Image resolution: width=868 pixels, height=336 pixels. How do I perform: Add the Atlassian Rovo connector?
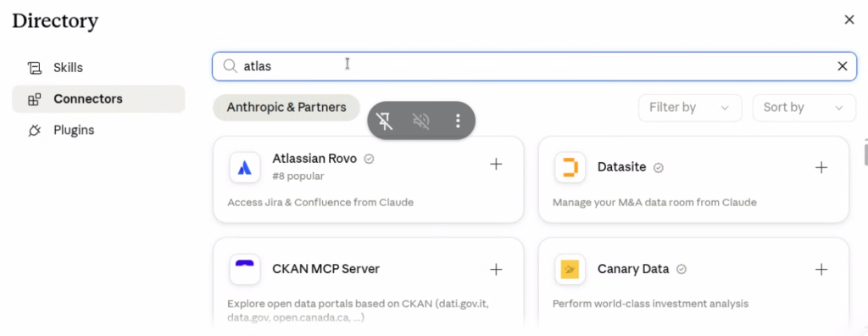tap(496, 164)
